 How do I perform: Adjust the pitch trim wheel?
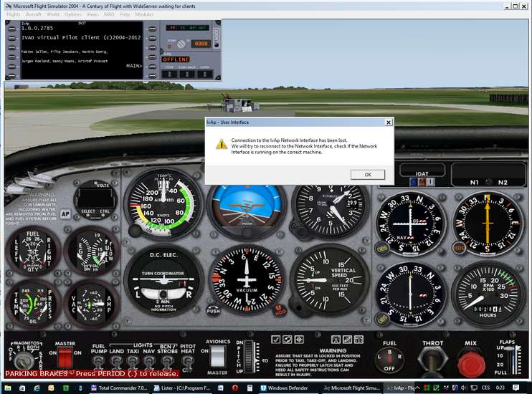(x=248, y=357)
